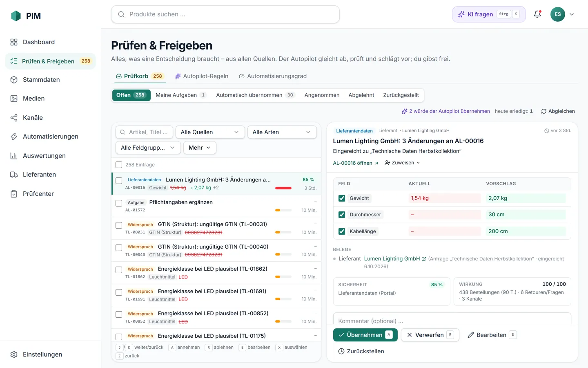Click the ES user avatar
588x368 pixels.
[558, 14]
